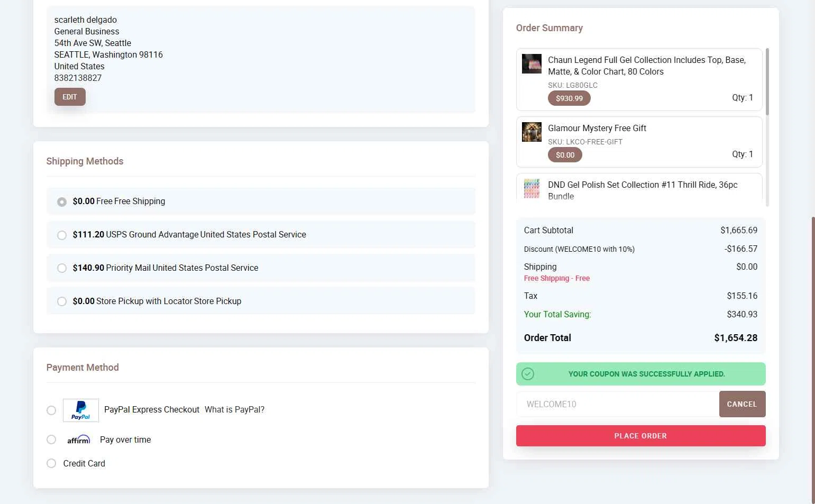Click the Affirm logo icon
The width and height of the screenshot is (815, 504).
(79, 439)
